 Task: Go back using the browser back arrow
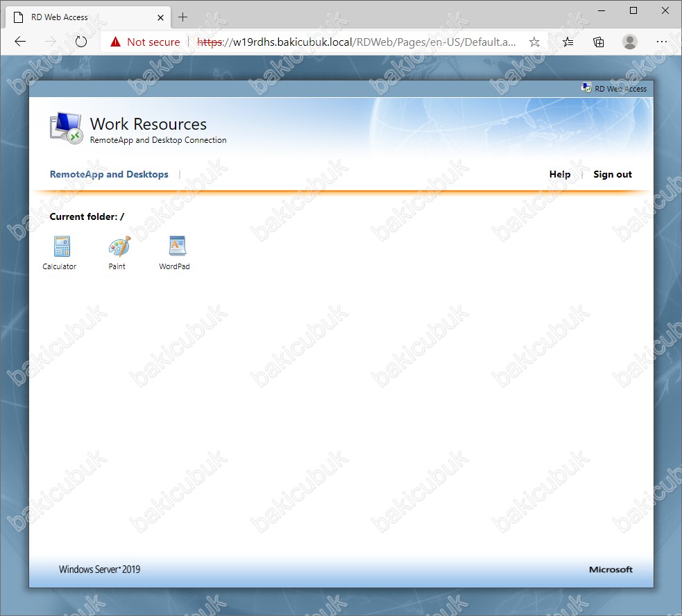click(20, 42)
